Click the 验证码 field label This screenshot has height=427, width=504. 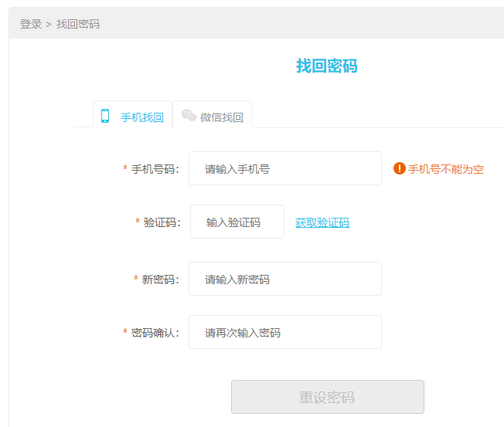coord(162,222)
